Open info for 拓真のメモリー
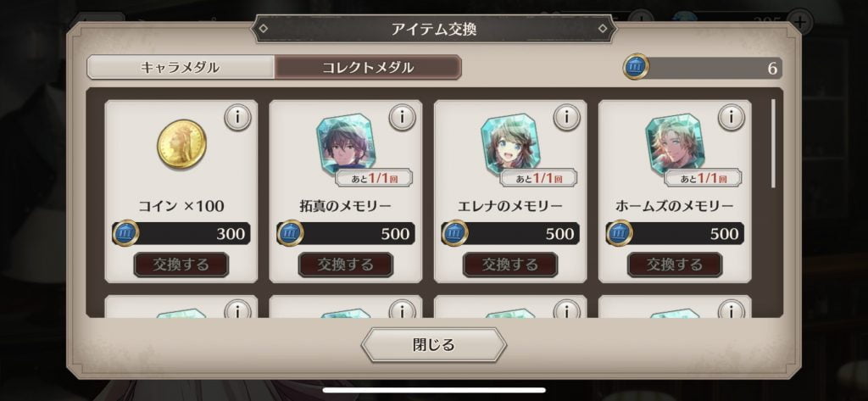This screenshot has width=868, height=401. click(x=402, y=118)
